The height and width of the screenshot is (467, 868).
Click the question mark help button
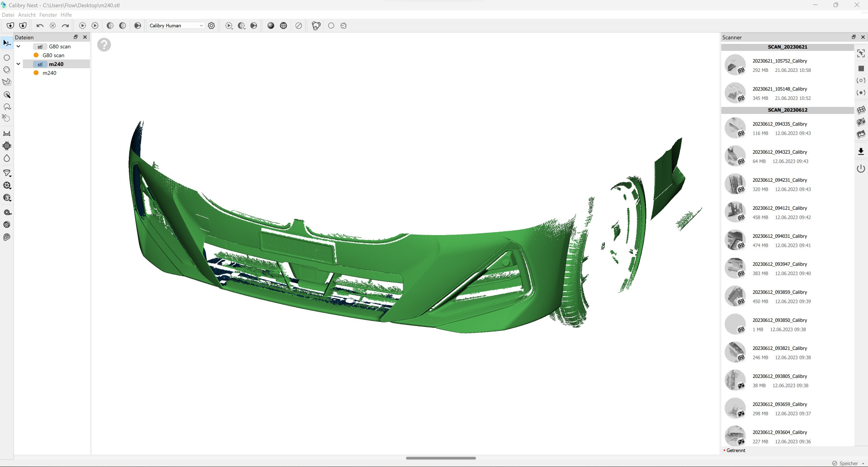pyautogui.click(x=104, y=45)
